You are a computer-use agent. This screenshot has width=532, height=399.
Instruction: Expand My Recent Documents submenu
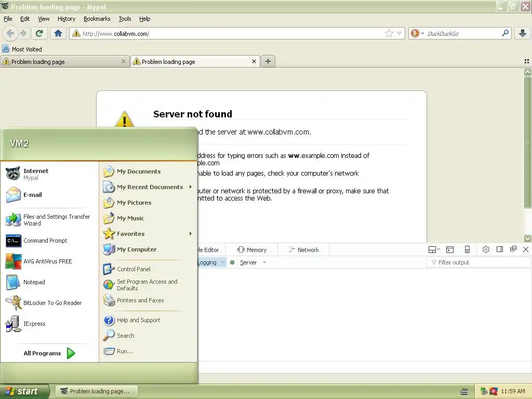coord(148,187)
